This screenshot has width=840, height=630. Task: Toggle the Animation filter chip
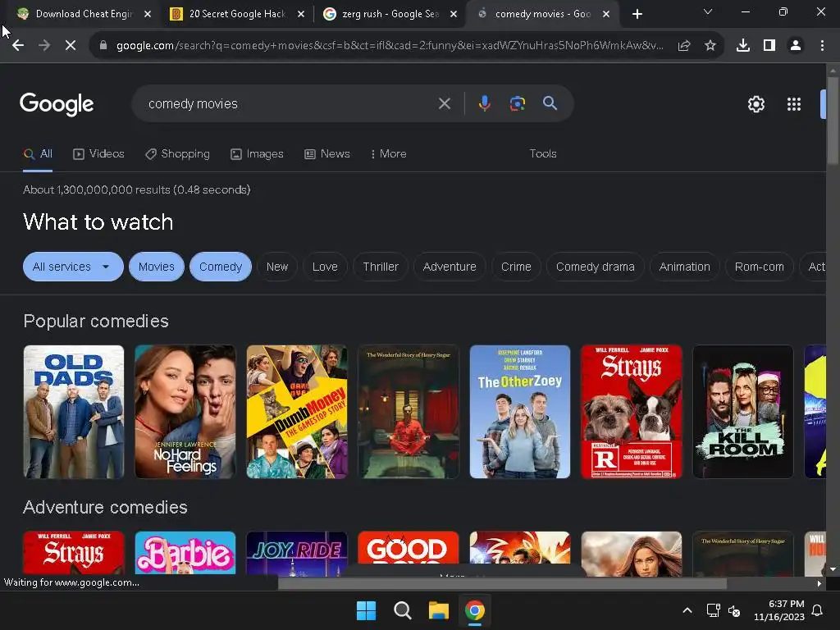pyautogui.click(x=685, y=267)
